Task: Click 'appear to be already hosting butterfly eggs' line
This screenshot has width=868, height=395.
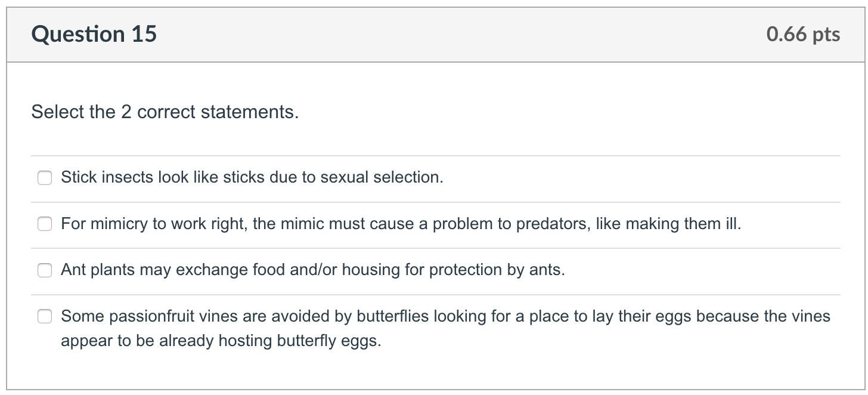Action: [221, 341]
